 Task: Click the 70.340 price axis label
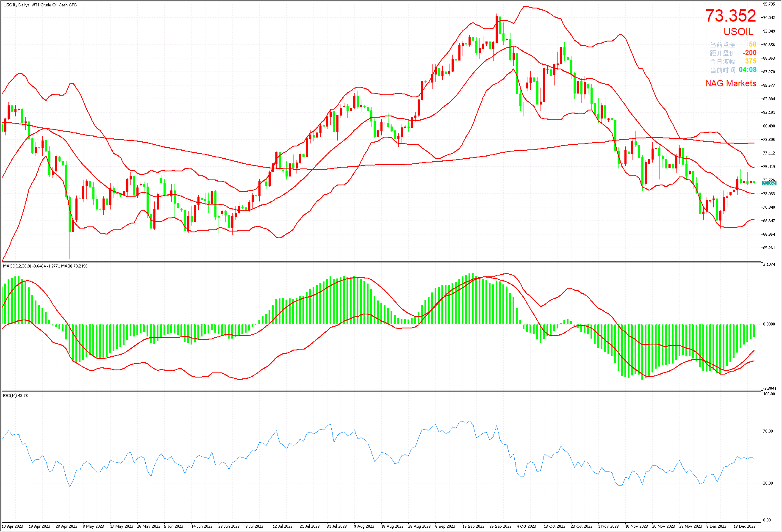(x=769, y=207)
